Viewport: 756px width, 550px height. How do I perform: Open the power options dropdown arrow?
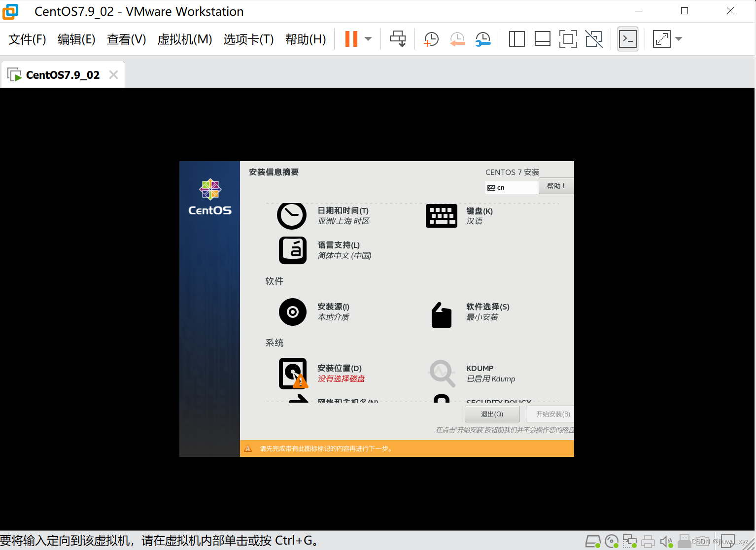[x=368, y=39]
